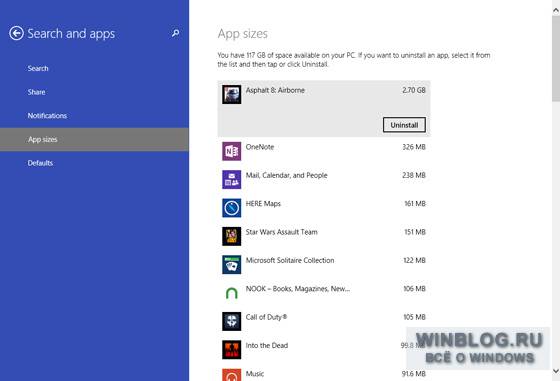Select the HERE Maps compass icon

tap(231, 208)
